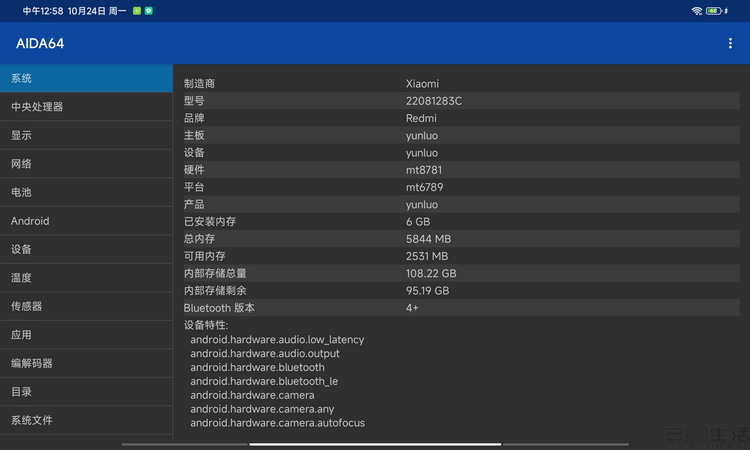Select the 已安装内存 6 GB value
The width and height of the screenshot is (750, 450).
click(418, 221)
